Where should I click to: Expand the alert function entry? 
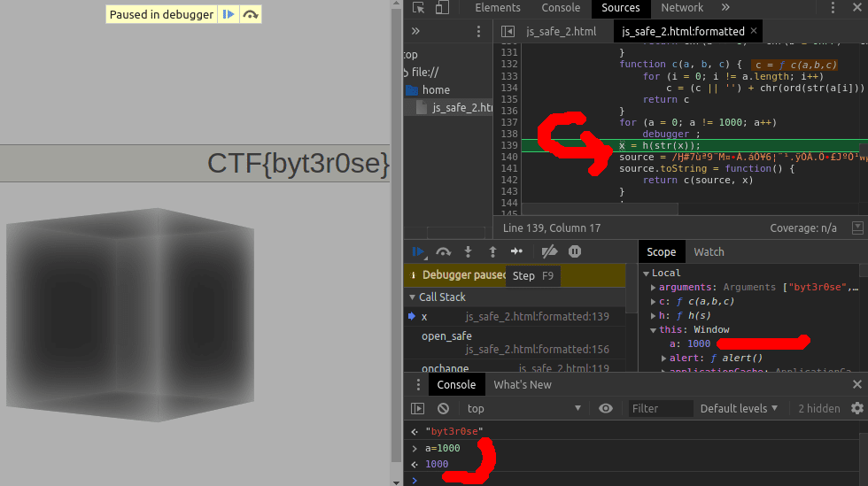click(x=663, y=359)
